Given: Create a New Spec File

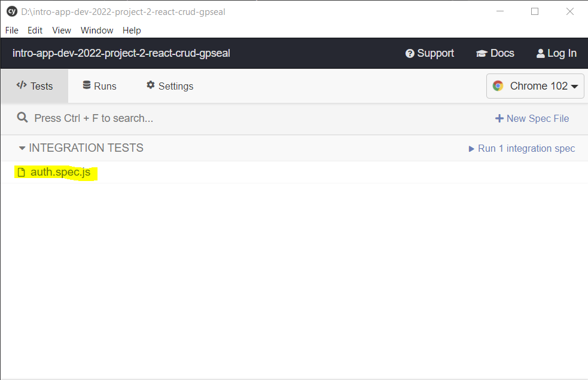Looking at the screenshot, I should tap(532, 118).
